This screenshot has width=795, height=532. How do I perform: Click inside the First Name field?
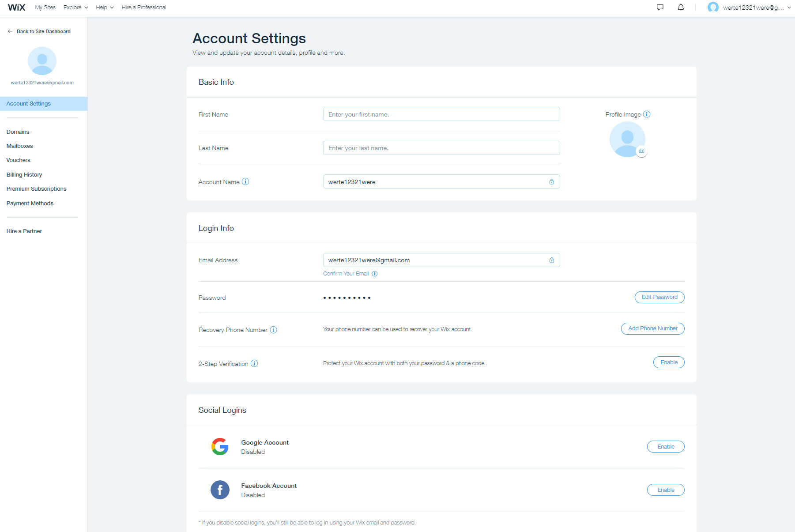[441, 114]
